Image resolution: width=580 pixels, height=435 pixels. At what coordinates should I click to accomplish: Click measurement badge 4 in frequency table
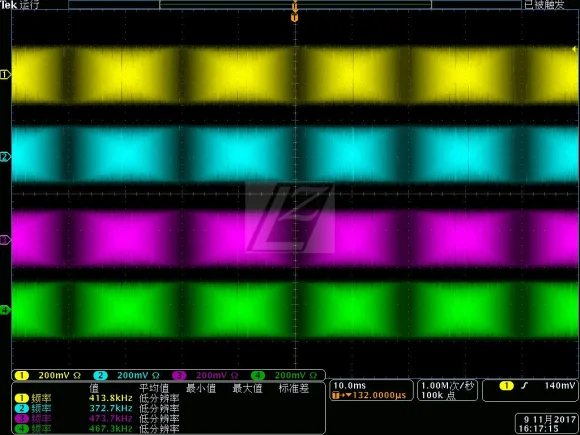click(21, 428)
